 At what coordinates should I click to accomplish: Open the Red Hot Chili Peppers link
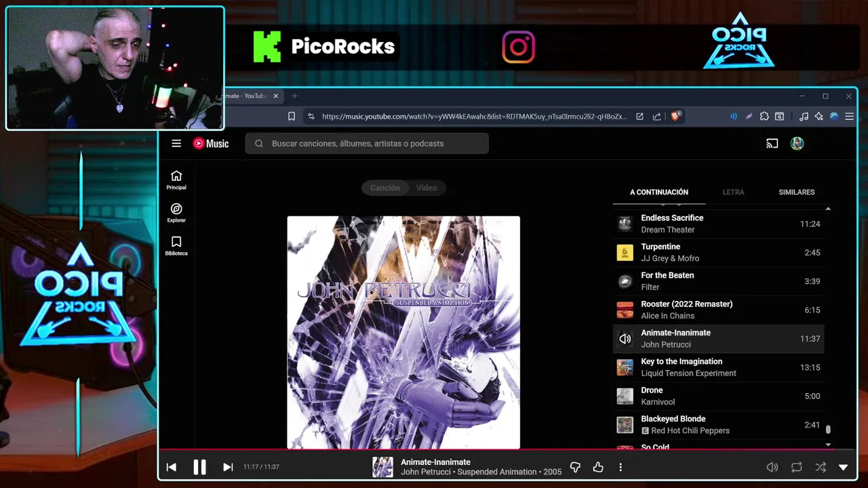(x=690, y=430)
